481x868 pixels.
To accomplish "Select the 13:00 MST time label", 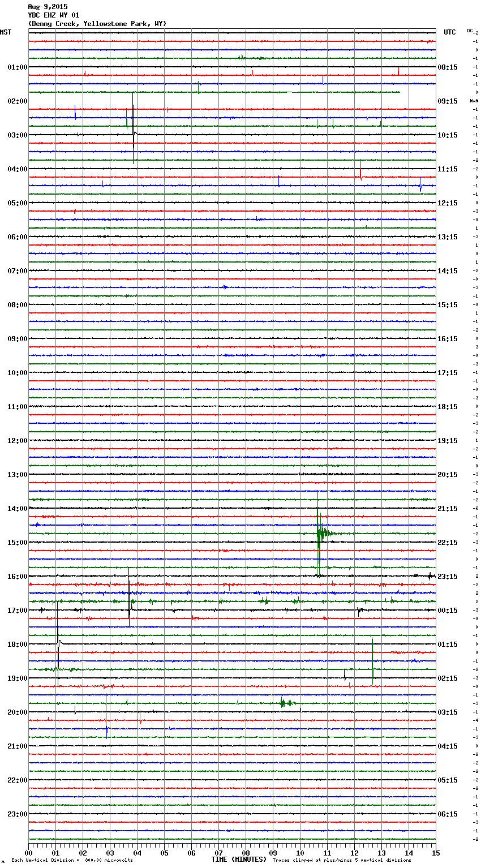I will pyautogui.click(x=18, y=475).
